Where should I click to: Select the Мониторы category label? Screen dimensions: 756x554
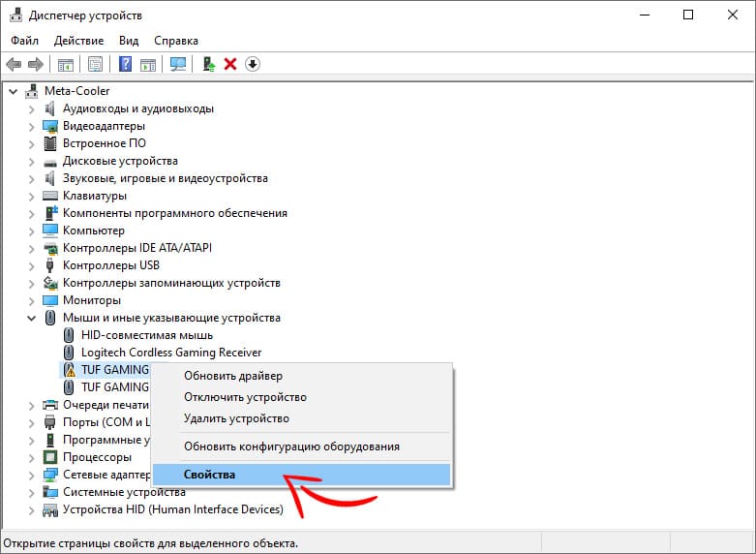pos(92,300)
